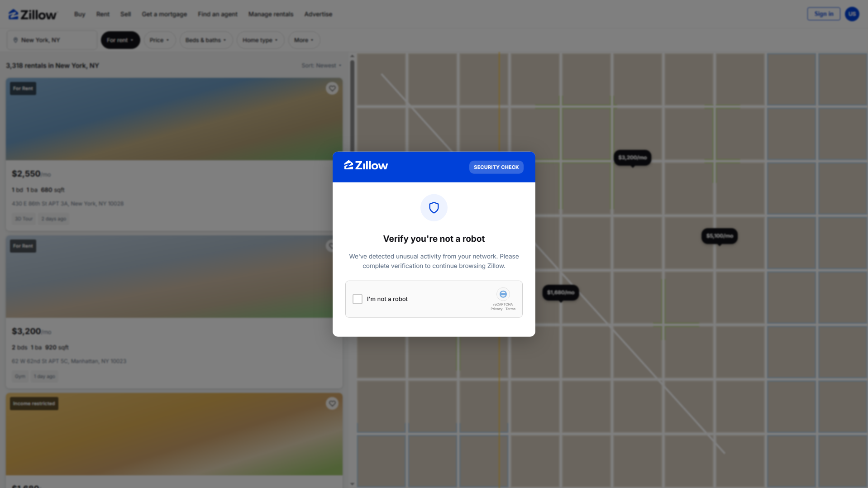Click the scroll-up arrow of the listings panel
Viewport: 868px width, 488px height.
[352, 57]
